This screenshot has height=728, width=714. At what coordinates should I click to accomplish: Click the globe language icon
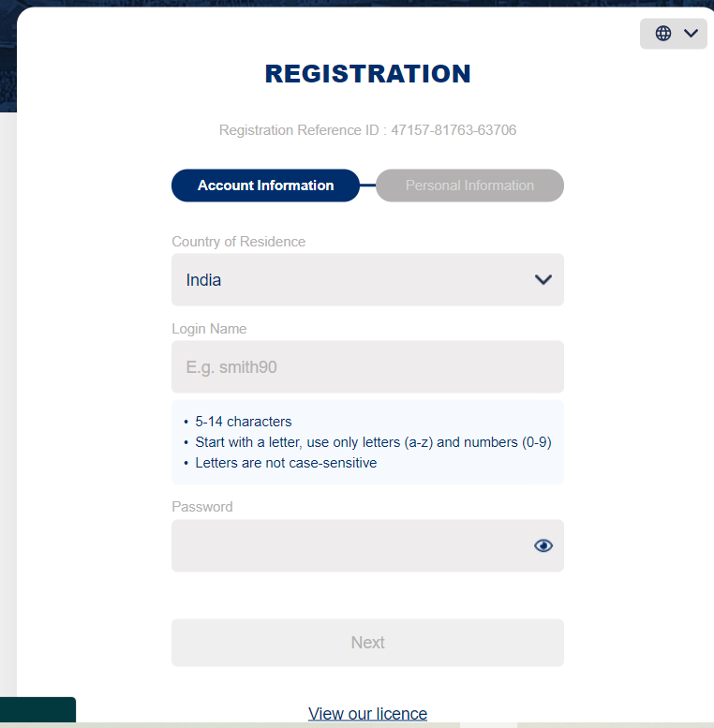click(x=663, y=34)
